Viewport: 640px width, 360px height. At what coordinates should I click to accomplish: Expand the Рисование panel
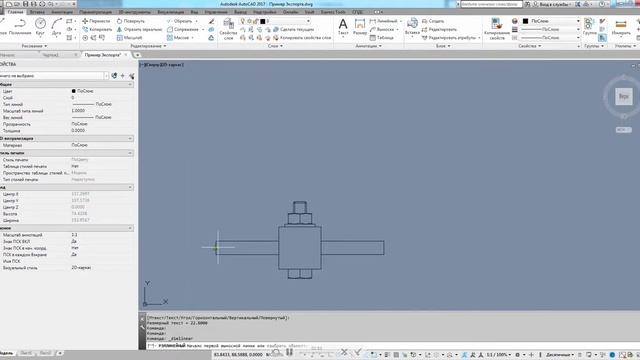34,46
